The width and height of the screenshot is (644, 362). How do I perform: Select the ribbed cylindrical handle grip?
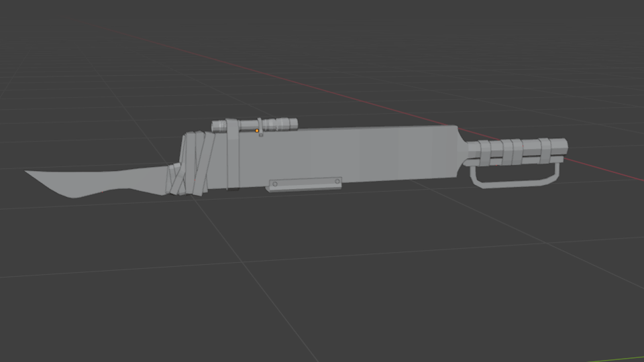tap(517, 150)
